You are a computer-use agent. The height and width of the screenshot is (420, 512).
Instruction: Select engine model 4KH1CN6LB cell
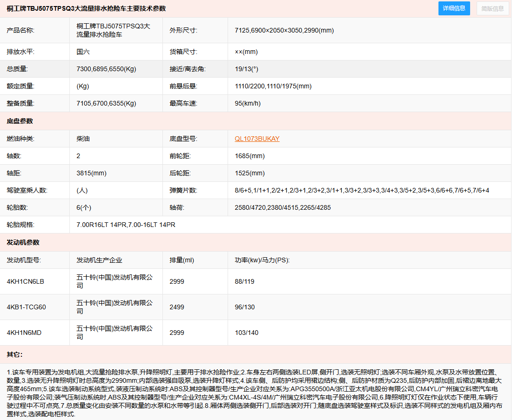25,281
